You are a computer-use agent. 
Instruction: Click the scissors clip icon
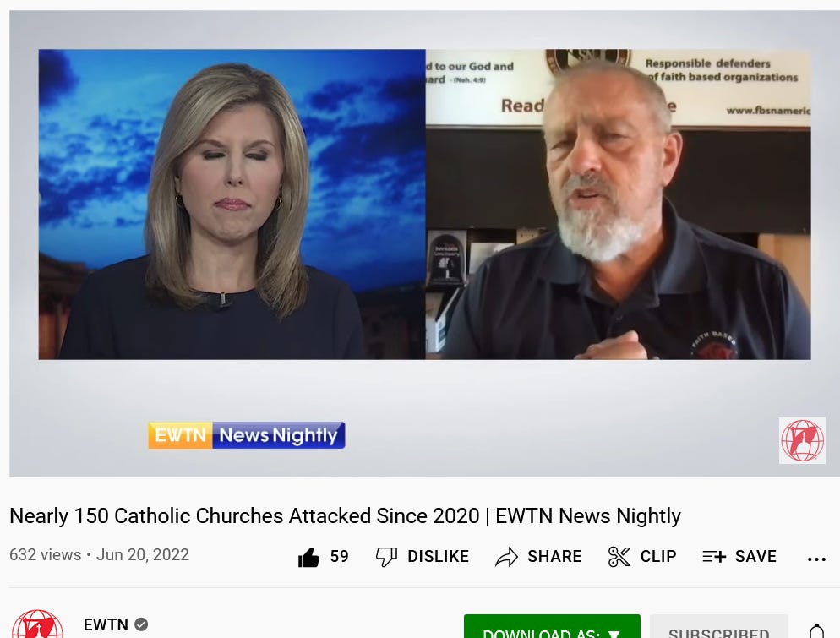[x=619, y=557]
